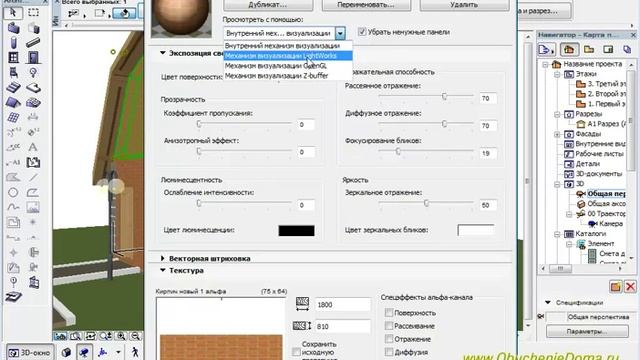The height and width of the screenshot is (360, 640).
Task: Choose Механизм визуализации Z-buffer option
Action: coord(288,76)
